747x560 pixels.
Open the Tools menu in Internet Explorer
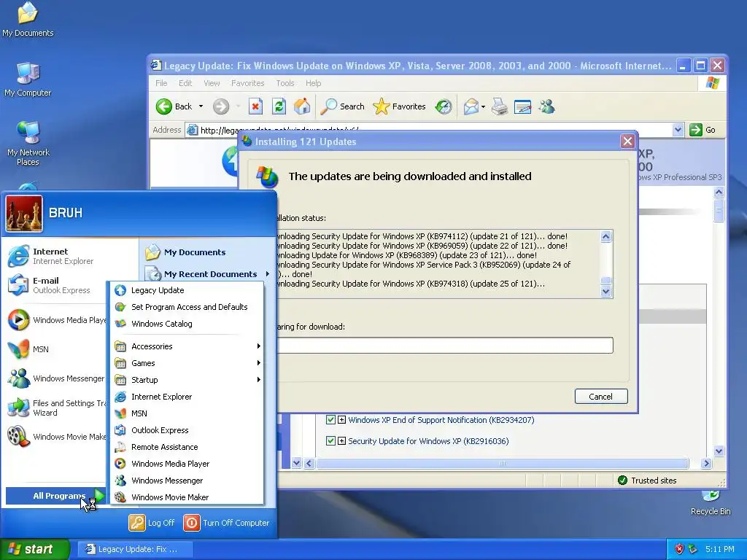pyautogui.click(x=285, y=83)
